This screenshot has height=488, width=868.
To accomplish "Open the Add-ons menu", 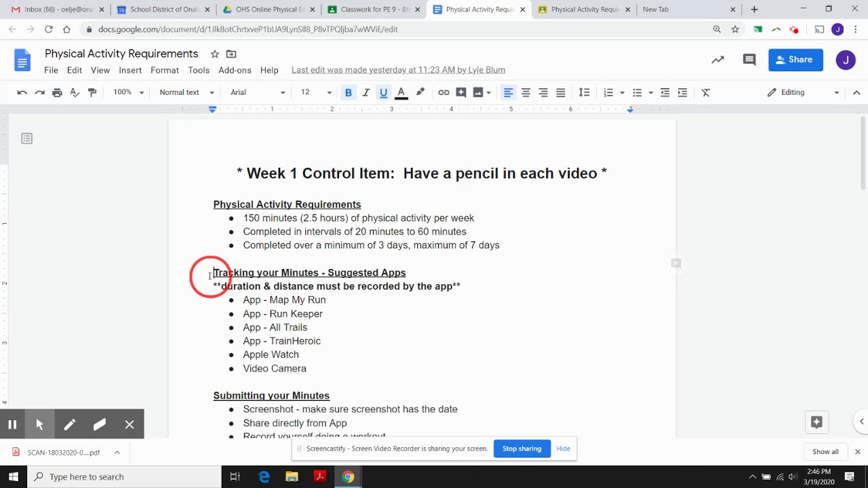I will tap(235, 70).
